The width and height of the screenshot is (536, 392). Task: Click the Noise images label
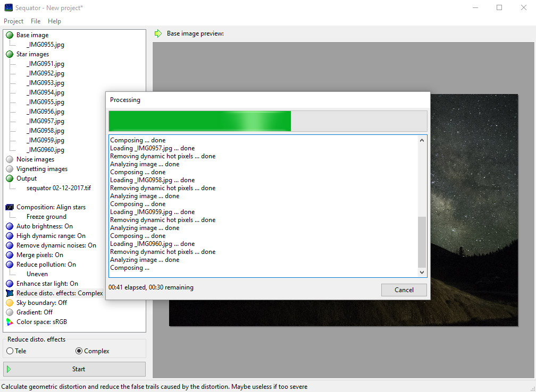[x=35, y=159]
